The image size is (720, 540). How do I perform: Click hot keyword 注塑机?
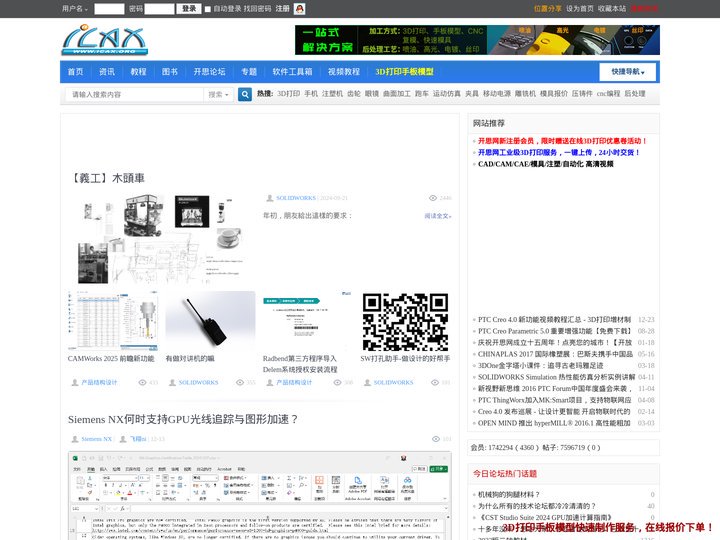coord(332,94)
